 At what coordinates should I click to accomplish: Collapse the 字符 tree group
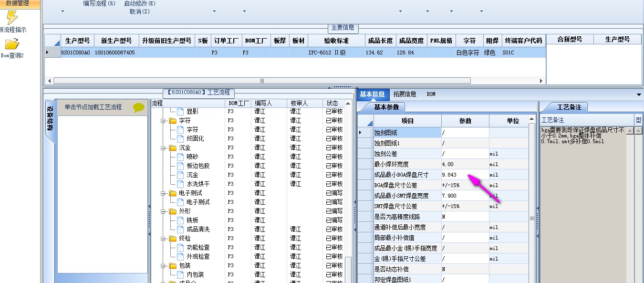point(163,121)
